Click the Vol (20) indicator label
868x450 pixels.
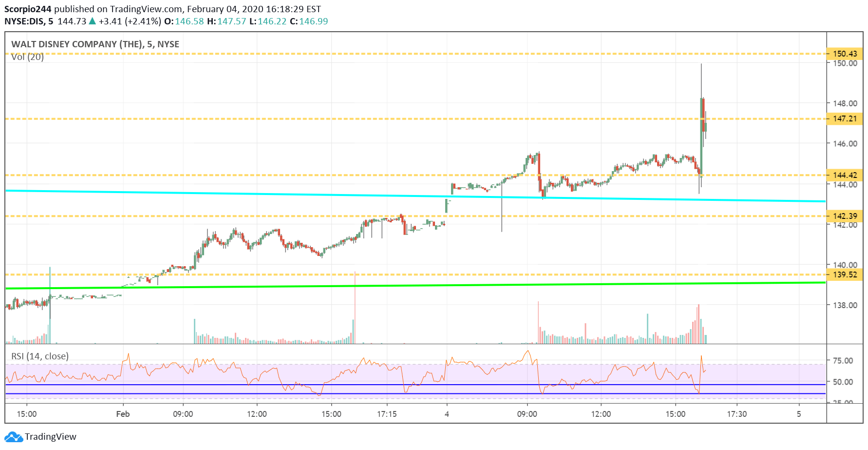point(28,57)
